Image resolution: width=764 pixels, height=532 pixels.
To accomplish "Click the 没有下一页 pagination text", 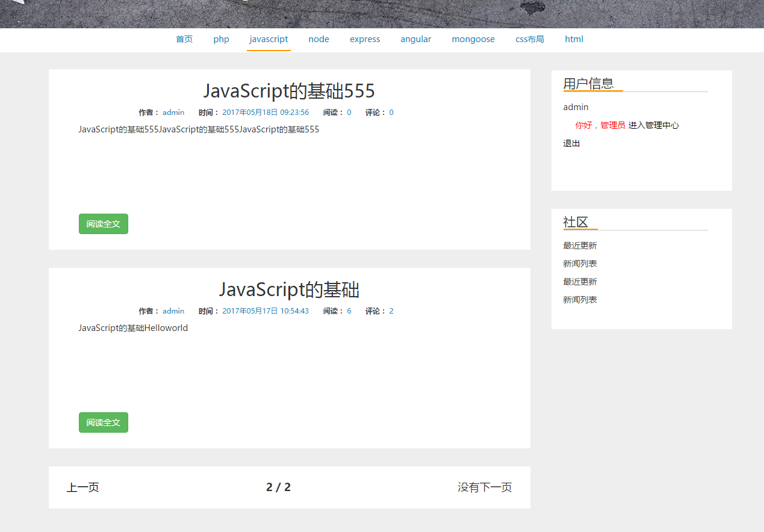I will [x=484, y=487].
